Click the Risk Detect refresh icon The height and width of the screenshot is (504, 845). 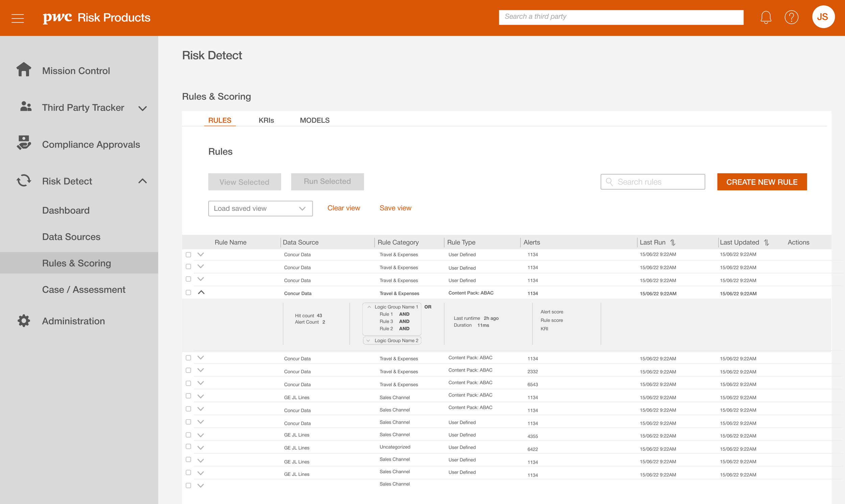24,181
